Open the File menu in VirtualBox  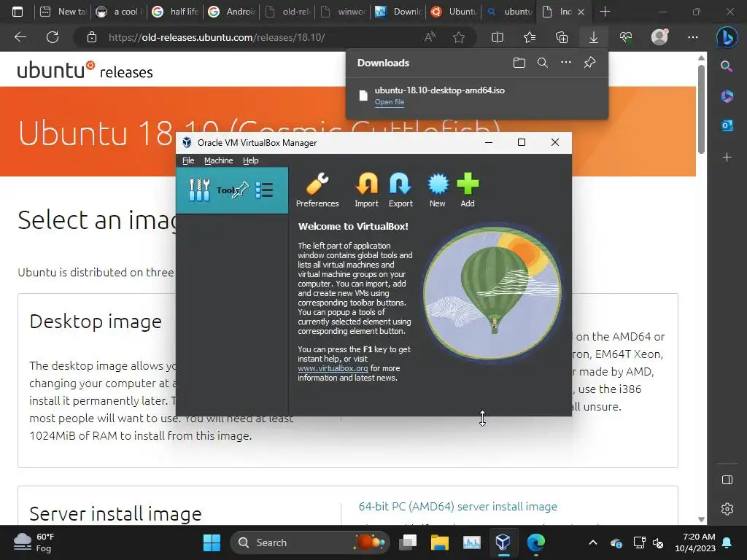pos(188,160)
